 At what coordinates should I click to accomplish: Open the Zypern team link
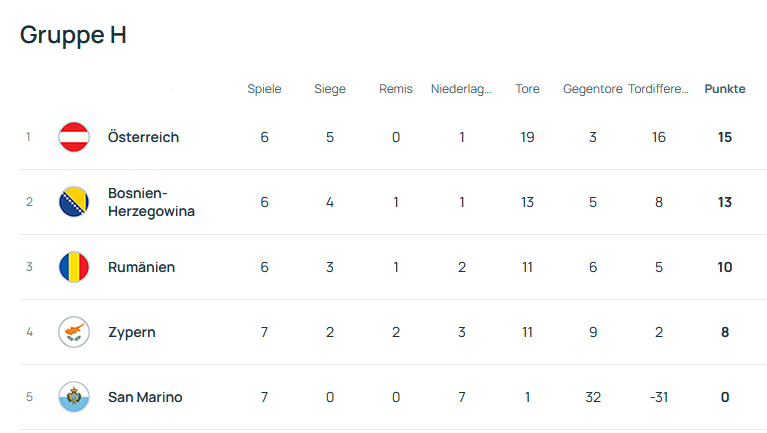131,332
